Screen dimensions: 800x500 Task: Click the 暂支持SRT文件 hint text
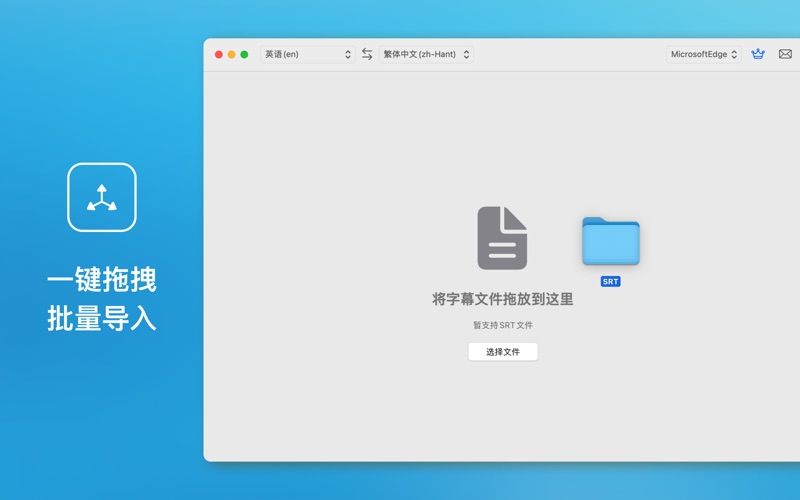[x=503, y=325]
